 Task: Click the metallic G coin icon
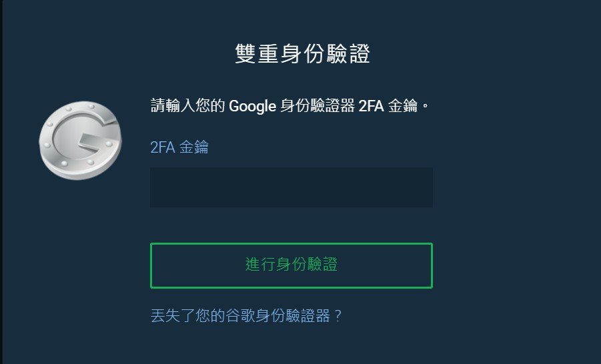point(81,139)
